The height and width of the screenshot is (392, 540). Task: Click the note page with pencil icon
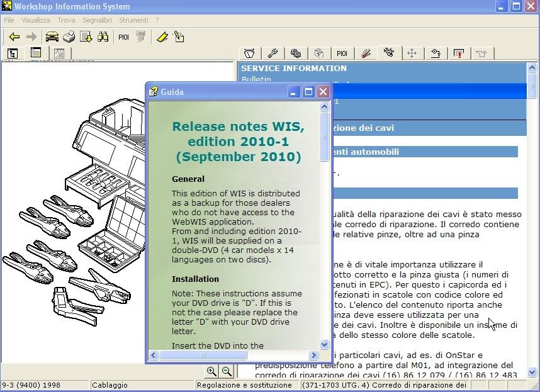click(179, 37)
